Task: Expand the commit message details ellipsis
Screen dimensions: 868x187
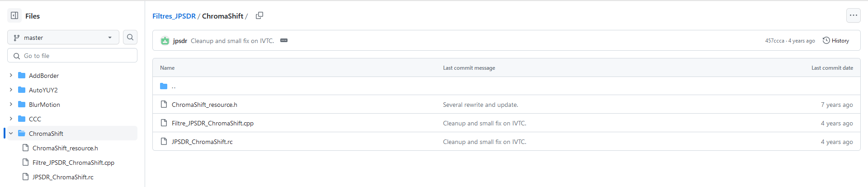Action: 284,40
